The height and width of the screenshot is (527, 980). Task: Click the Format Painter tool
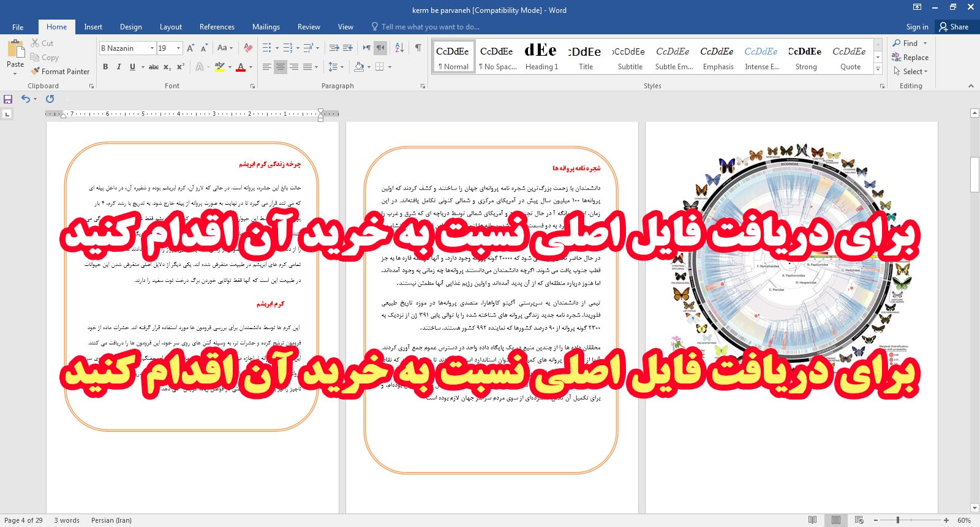point(60,72)
